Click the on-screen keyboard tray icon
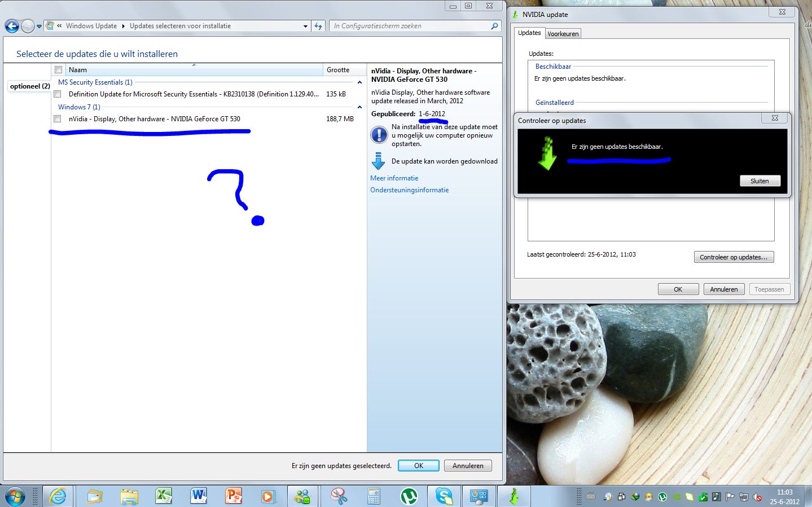Viewport: 812px width, 507px height. [x=591, y=497]
